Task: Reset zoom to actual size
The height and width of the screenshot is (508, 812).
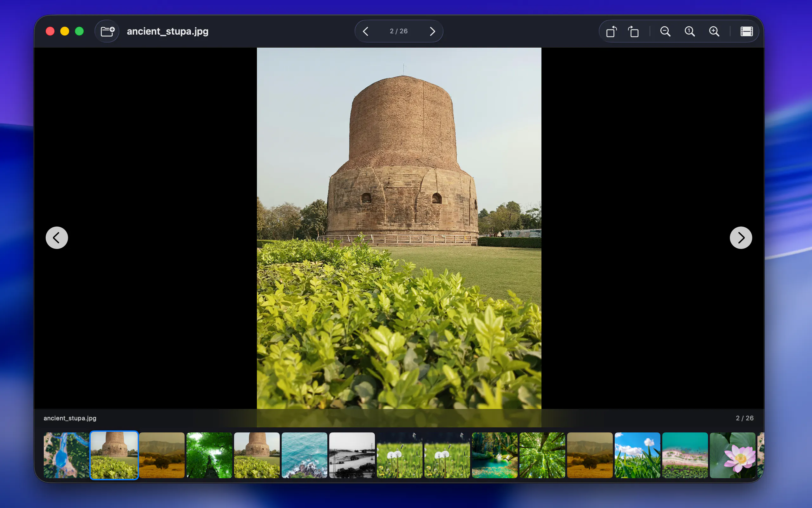Action: pos(690,31)
